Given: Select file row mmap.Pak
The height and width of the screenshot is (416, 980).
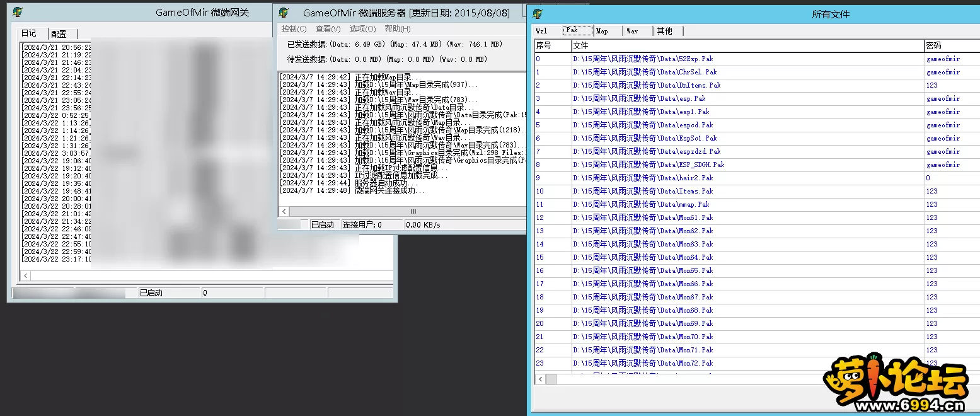Looking at the screenshot, I should 756,204.
